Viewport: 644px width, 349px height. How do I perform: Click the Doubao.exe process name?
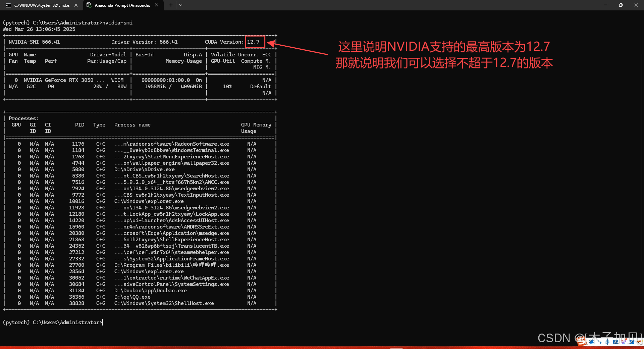click(x=151, y=291)
